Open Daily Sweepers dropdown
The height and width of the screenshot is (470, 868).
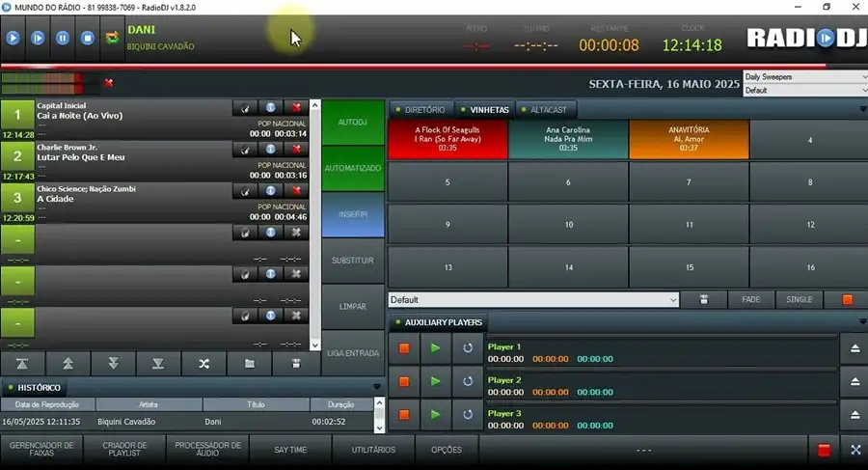point(805,76)
